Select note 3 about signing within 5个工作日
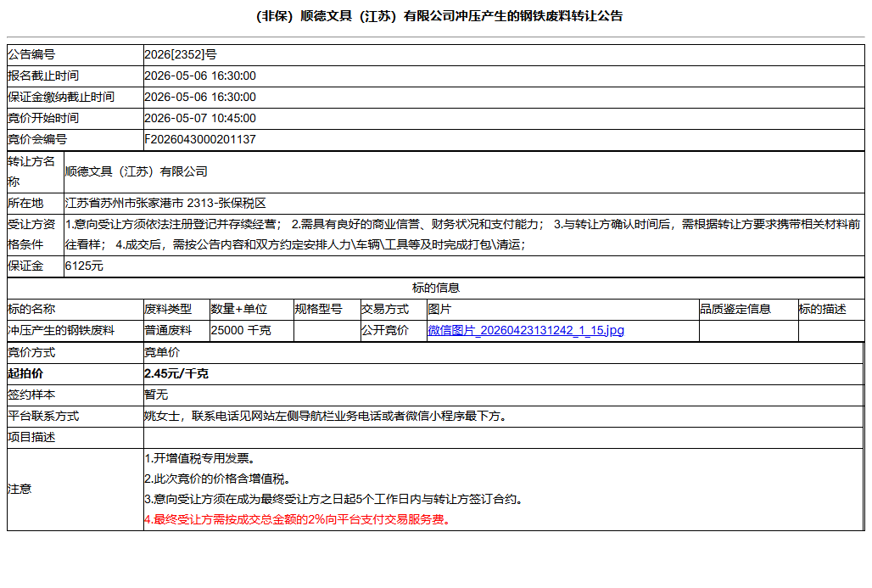Image resolution: width=872 pixels, height=588 pixels. [335, 500]
